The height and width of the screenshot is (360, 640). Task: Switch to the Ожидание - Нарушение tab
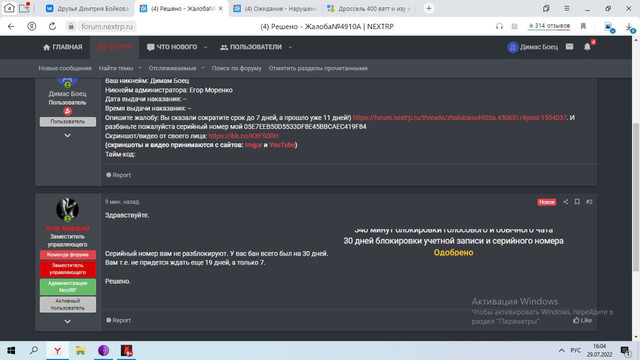click(276, 9)
